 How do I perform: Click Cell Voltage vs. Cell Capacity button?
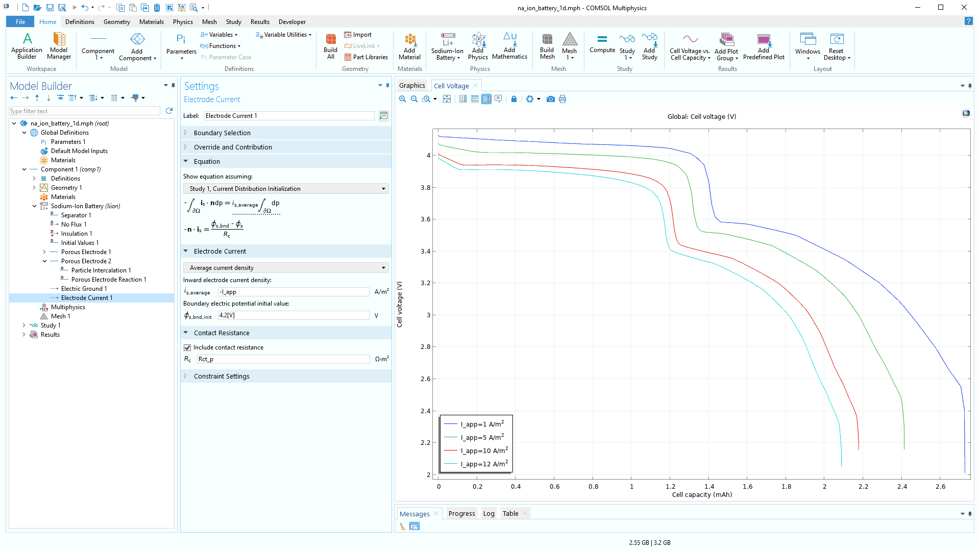pyautogui.click(x=689, y=46)
